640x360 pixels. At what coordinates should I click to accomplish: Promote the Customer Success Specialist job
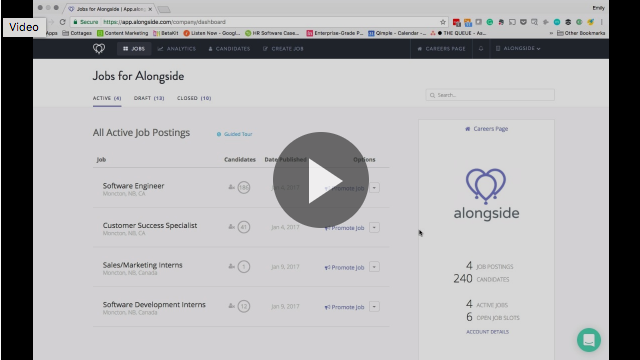(344, 228)
